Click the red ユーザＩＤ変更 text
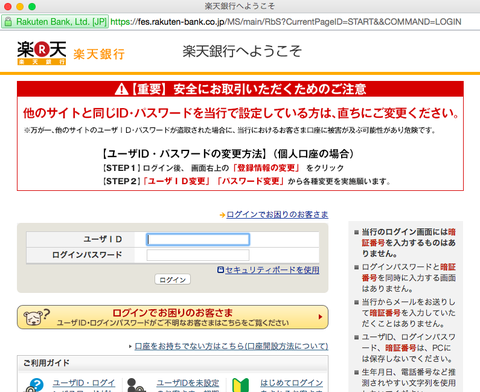This screenshot has height=392, width=480. (177, 181)
